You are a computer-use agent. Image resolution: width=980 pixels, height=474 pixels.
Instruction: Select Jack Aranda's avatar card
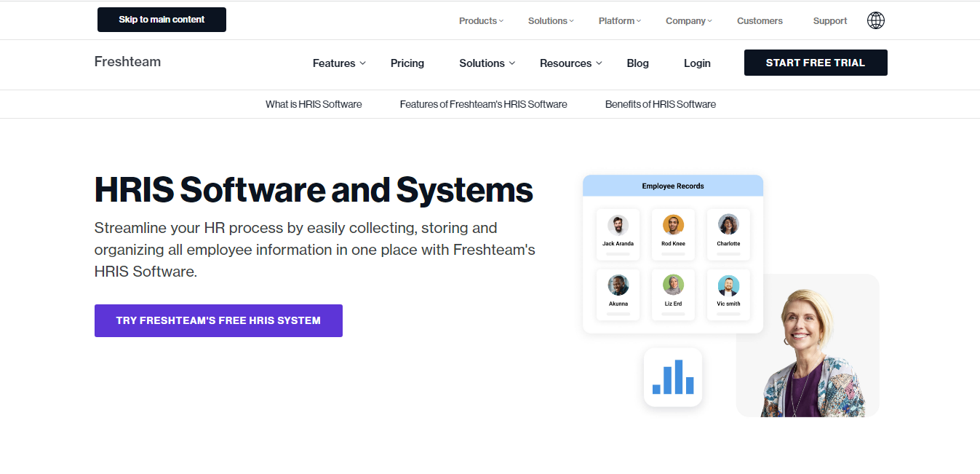[x=618, y=234]
